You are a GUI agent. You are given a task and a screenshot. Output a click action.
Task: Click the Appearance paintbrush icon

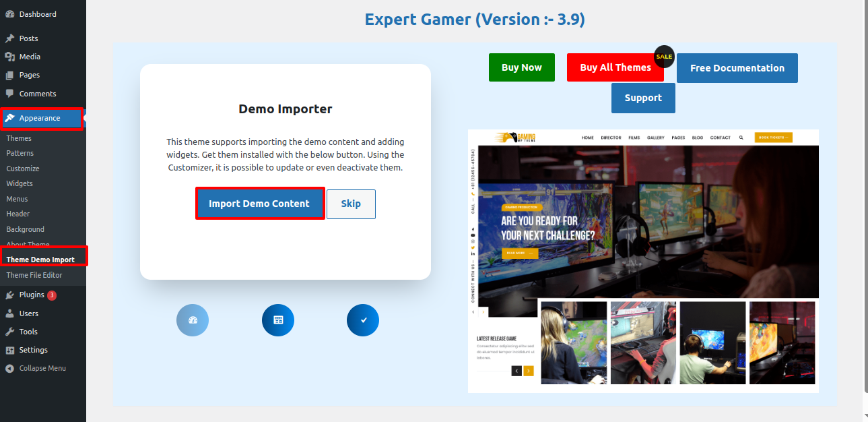point(9,118)
